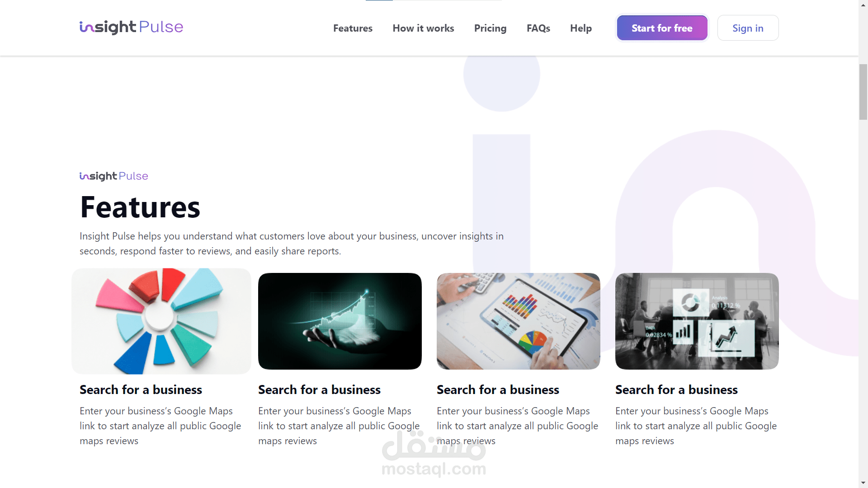Click the Sign in button
Image resolution: width=868 pixels, height=488 pixels.
pos(748,28)
